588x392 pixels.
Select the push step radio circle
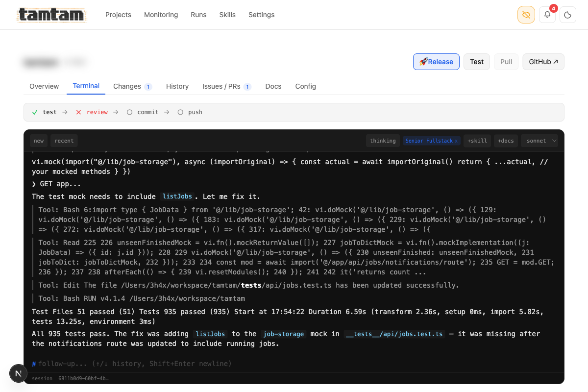pyautogui.click(x=180, y=112)
